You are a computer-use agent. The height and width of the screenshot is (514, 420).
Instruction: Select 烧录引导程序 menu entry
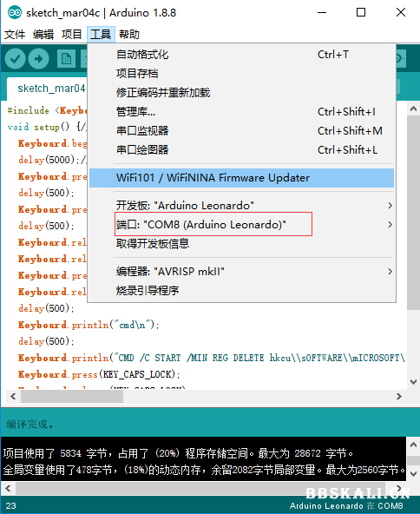click(x=241, y=291)
